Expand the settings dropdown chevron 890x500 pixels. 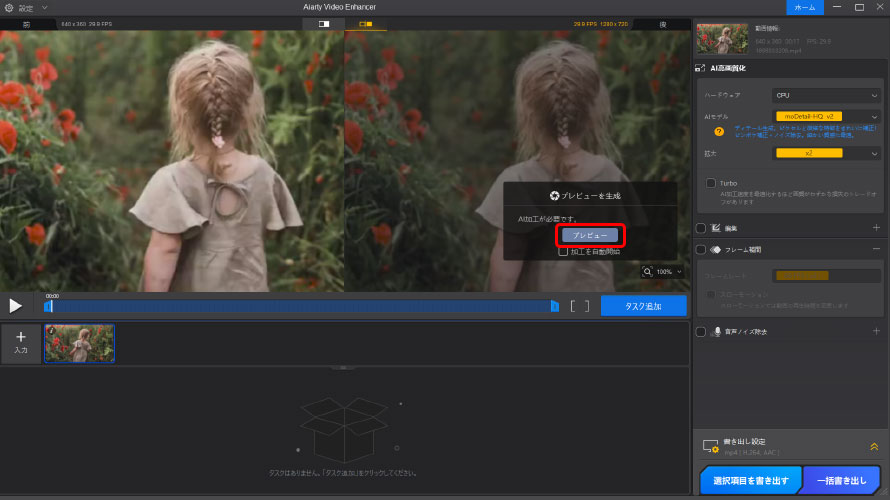[x=44, y=8]
